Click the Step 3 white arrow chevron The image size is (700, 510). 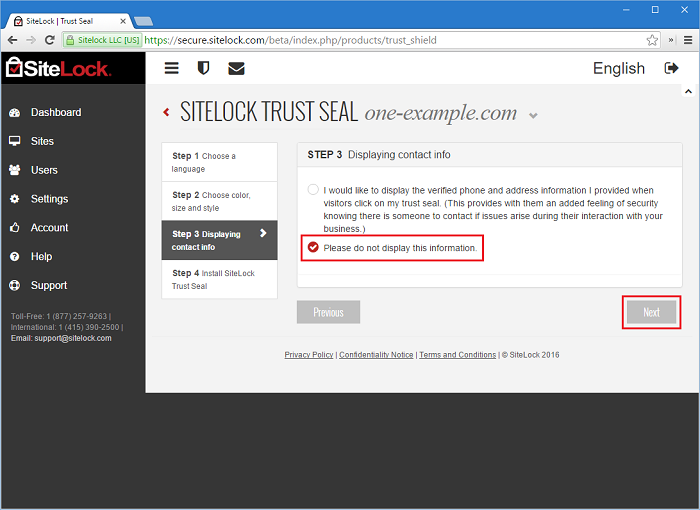(x=263, y=233)
